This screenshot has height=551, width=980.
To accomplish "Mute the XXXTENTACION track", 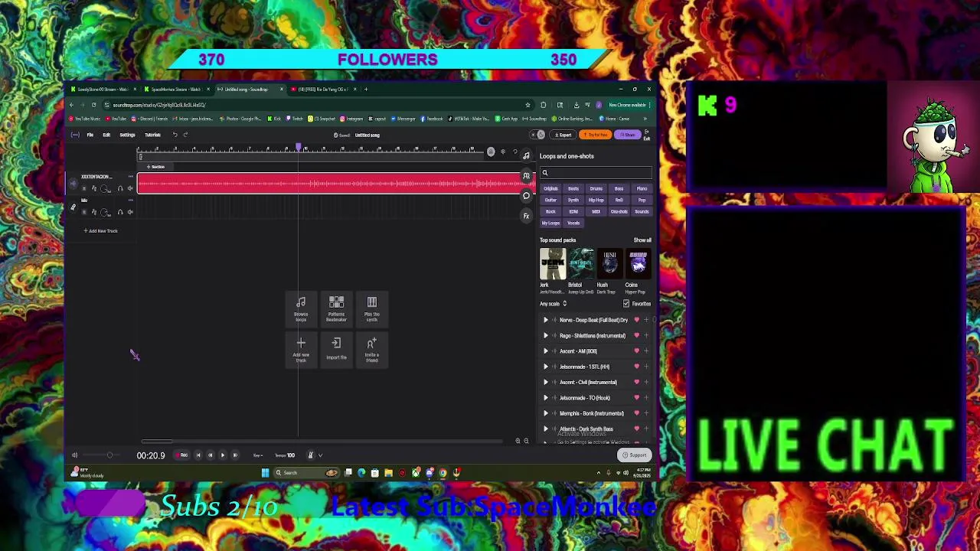I will (130, 188).
